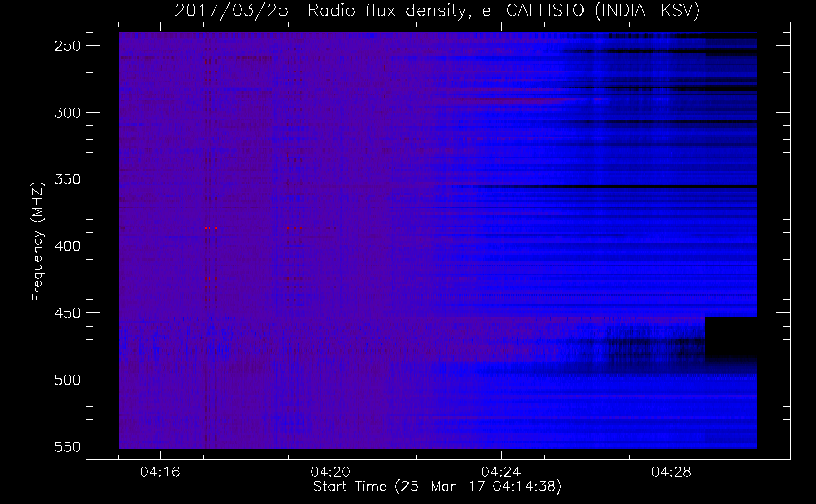Select the 250 frequency tick label
This screenshot has width=816, height=504.
(68, 46)
